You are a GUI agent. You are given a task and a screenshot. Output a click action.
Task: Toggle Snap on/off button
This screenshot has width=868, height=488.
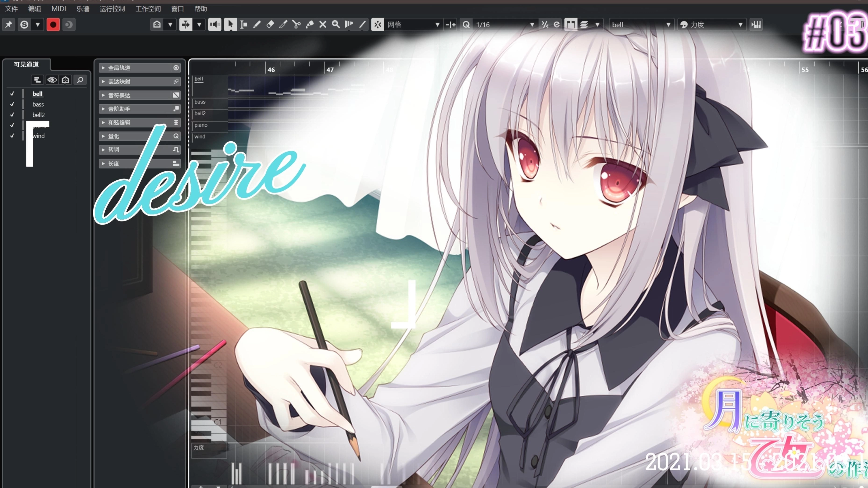pyautogui.click(x=377, y=25)
